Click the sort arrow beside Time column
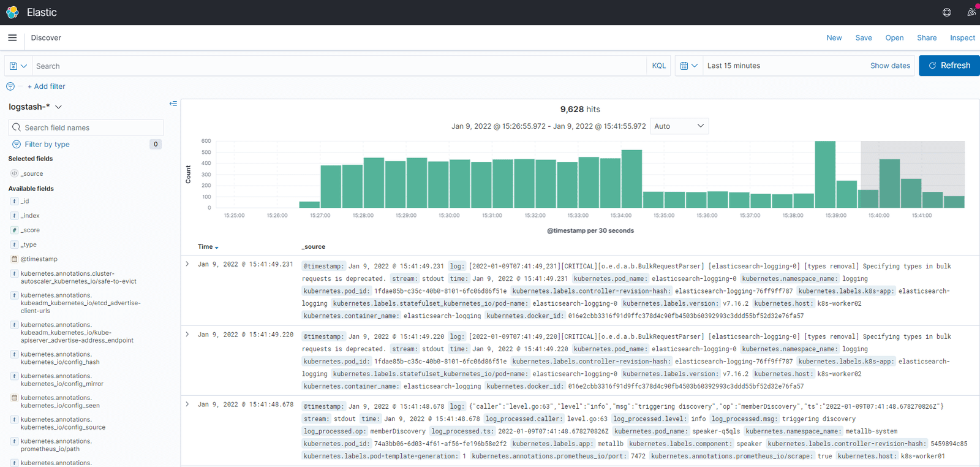The image size is (980, 467). [217, 248]
